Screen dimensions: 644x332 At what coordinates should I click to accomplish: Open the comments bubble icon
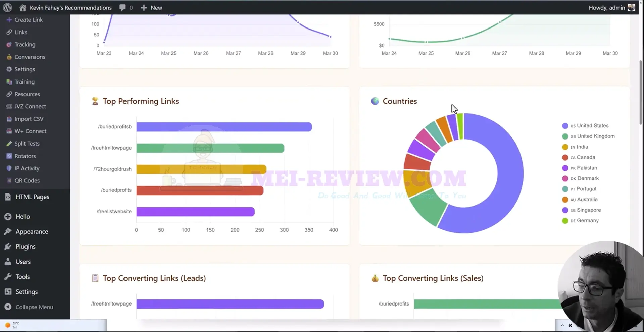(122, 8)
